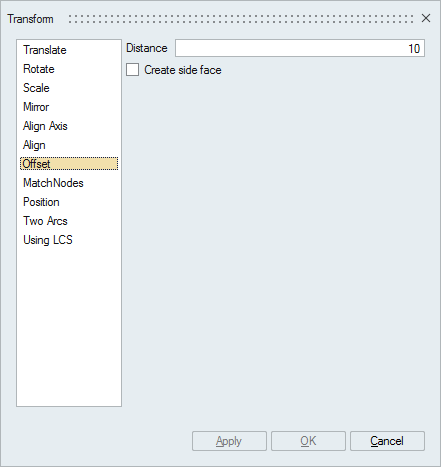Select the Position transform option
The height and width of the screenshot is (467, 441).
(x=41, y=202)
